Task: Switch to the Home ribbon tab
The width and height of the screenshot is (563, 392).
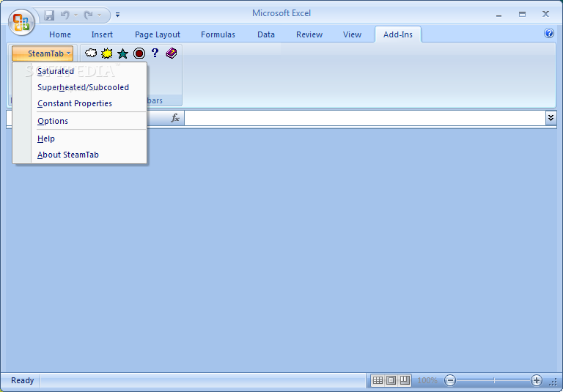Action: coord(60,34)
